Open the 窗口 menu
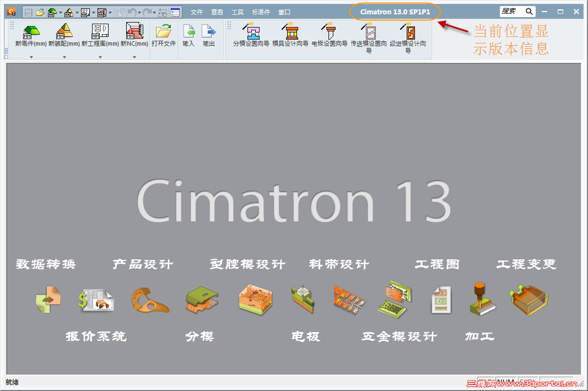This screenshot has width=588, height=391. tap(284, 12)
